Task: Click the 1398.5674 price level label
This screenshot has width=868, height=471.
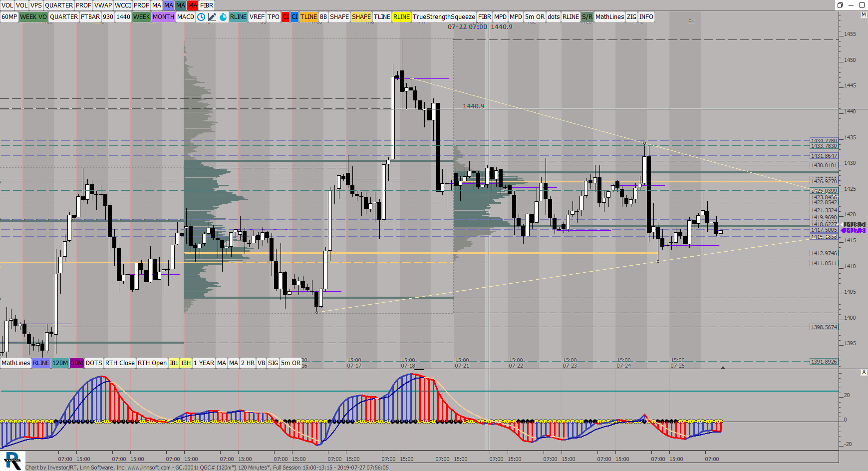Action: pos(824,327)
